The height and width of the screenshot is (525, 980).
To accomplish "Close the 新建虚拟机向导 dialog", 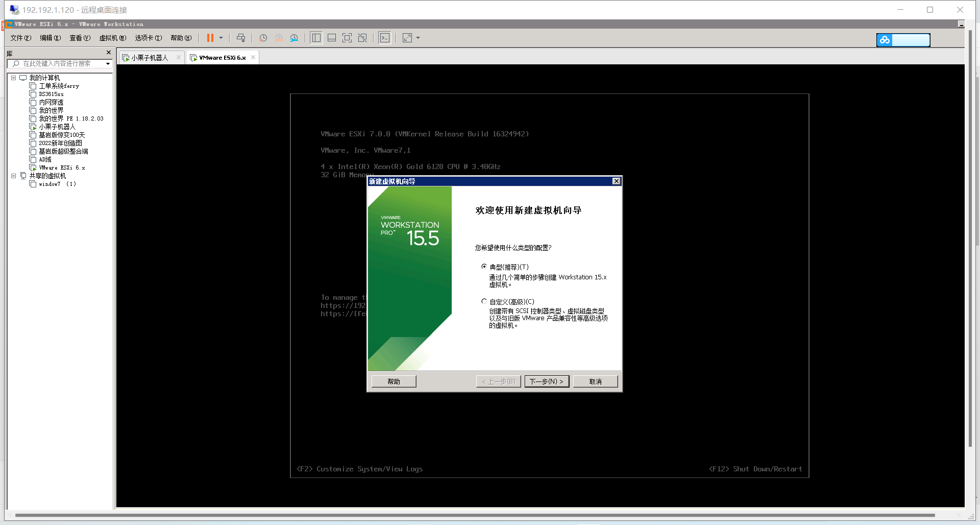I will click(616, 181).
